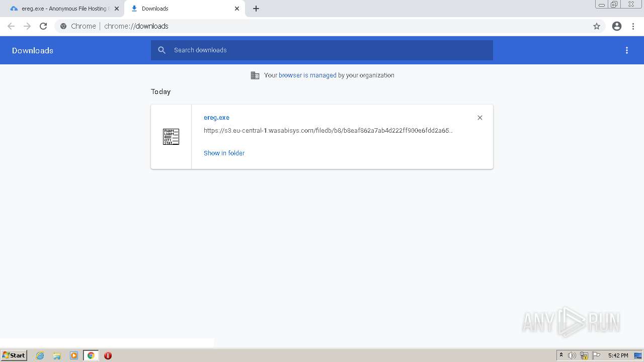644x362 pixels.
Task: Open a new tab with plus button
Action: click(x=256, y=9)
